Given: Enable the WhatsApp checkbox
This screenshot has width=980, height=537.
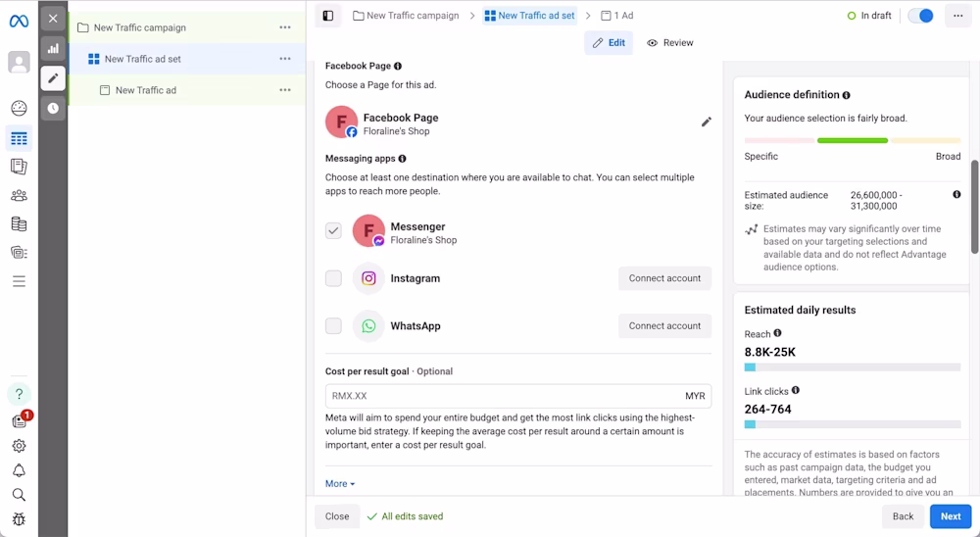Looking at the screenshot, I should pyautogui.click(x=334, y=325).
